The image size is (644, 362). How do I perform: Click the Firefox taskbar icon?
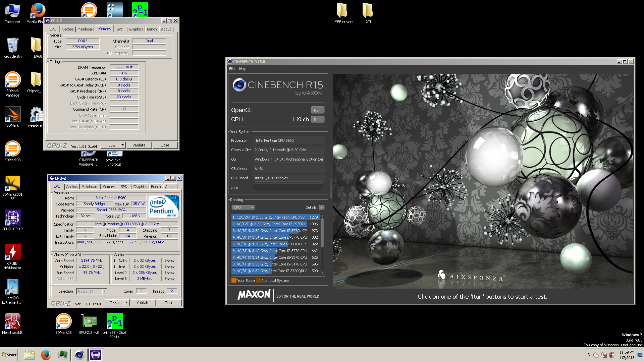pyautogui.click(x=46, y=355)
